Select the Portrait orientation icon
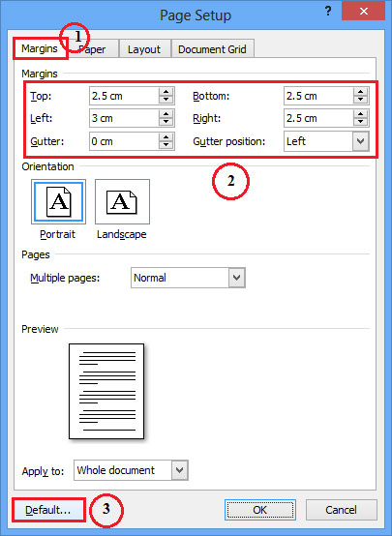The width and height of the screenshot is (392, 536). [x=58, y=201]
